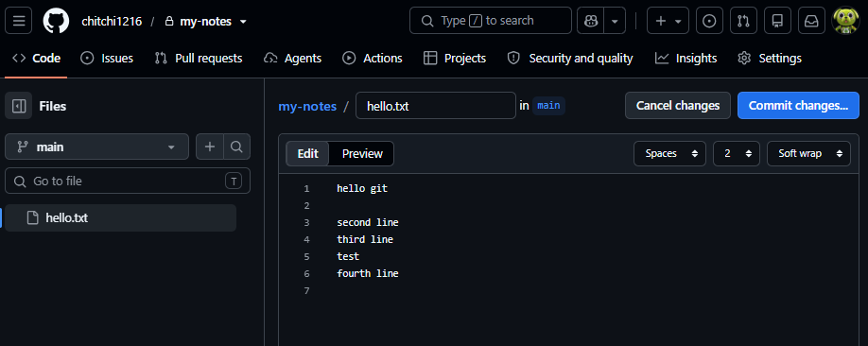Screen dimensions: 868x346
Task: Edit the hello.txt filename field
Action: (436, 105)
